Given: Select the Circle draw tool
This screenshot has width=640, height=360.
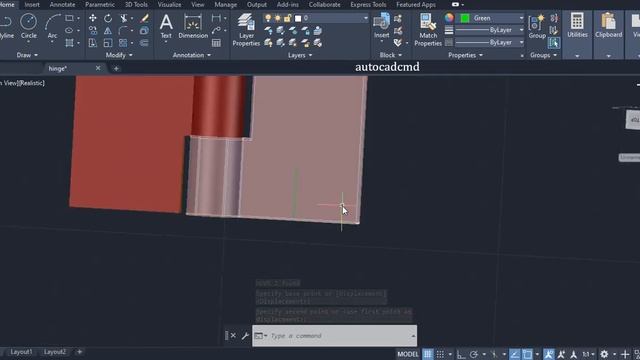Looking at the screenshot, I should point(29,26).
